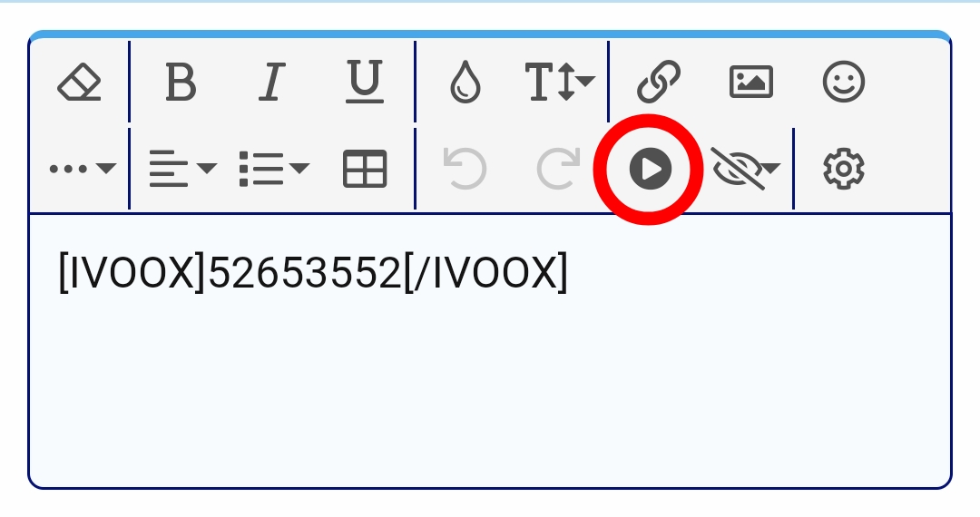Click the circled insert media play button

click(650, 169)
